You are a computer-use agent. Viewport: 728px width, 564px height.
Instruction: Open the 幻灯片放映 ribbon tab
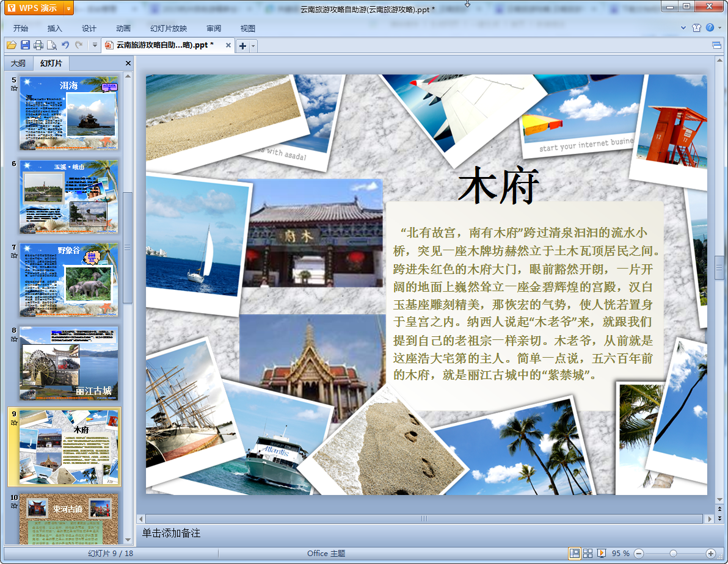[169, 28]
